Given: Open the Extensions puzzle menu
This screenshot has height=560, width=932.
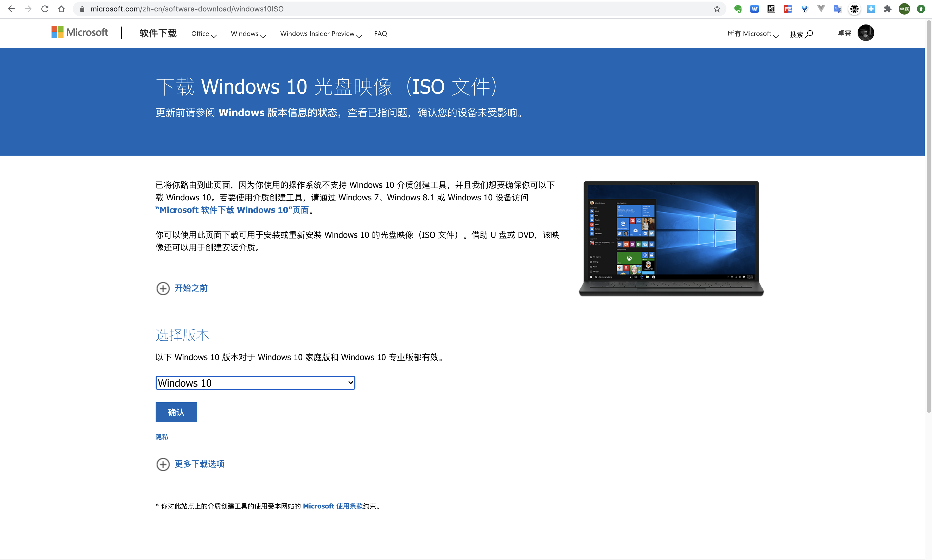Looking at the screenshot, I should pos(888,9).
